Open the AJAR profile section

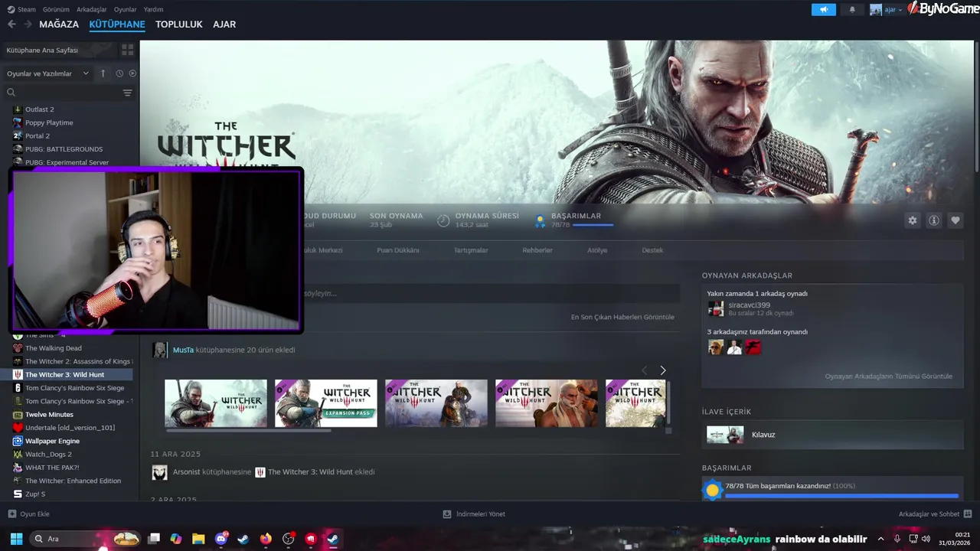click(x=224, y=24)
